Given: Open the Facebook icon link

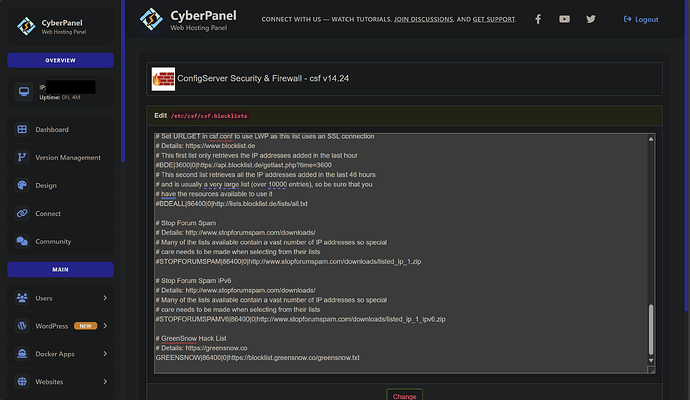Looking at the screenshot, I should [x=538, y=19].
